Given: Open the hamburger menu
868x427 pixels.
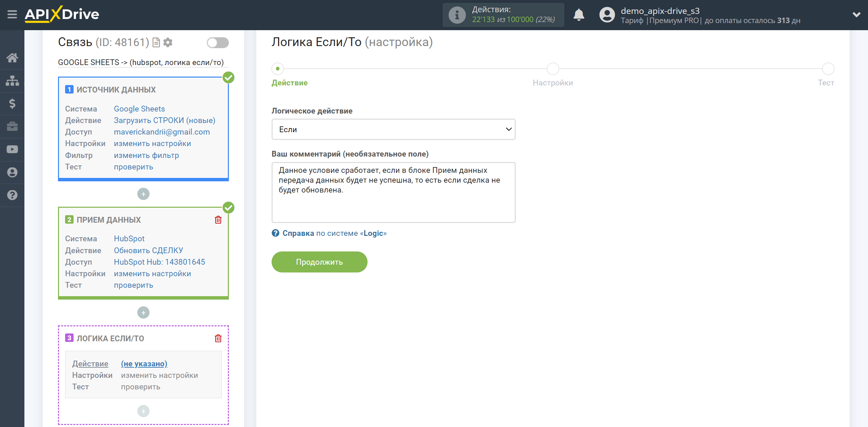Looking at the screenshot, I should (x=12, y=15).
